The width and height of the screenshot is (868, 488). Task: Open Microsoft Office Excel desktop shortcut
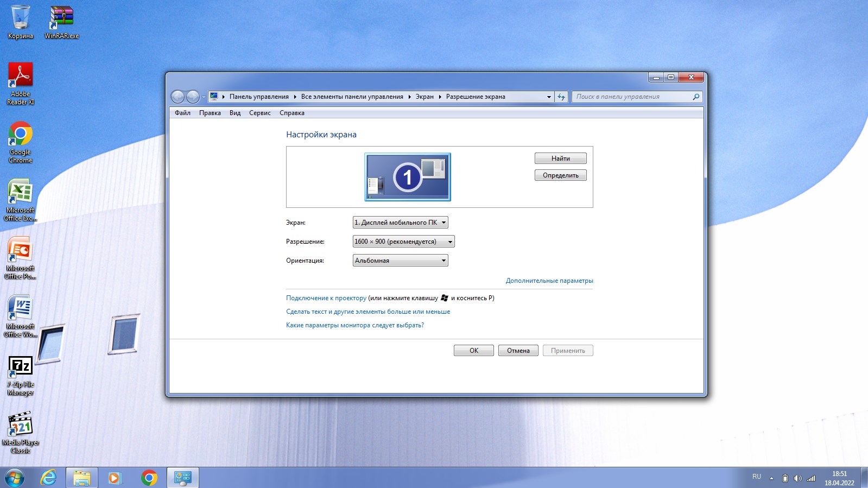point(21,200)
